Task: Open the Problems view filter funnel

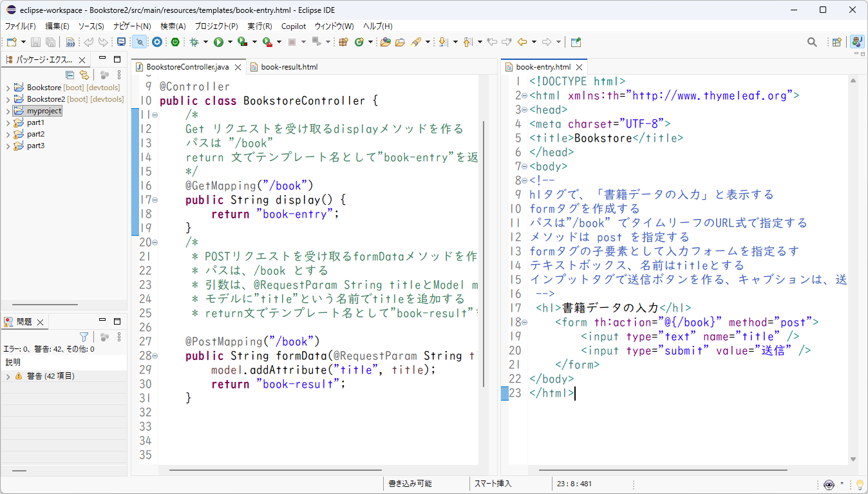Action: [x=84, y=337]
